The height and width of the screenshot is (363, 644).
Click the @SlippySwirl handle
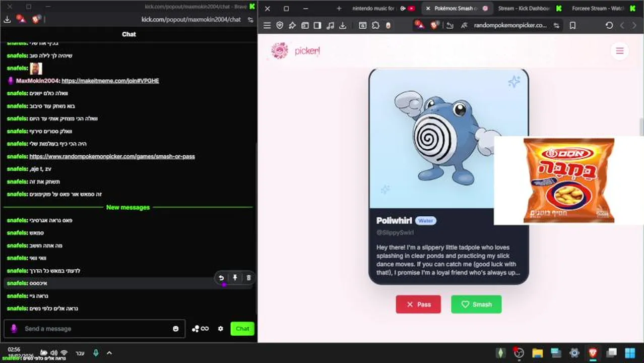[395, 232]
